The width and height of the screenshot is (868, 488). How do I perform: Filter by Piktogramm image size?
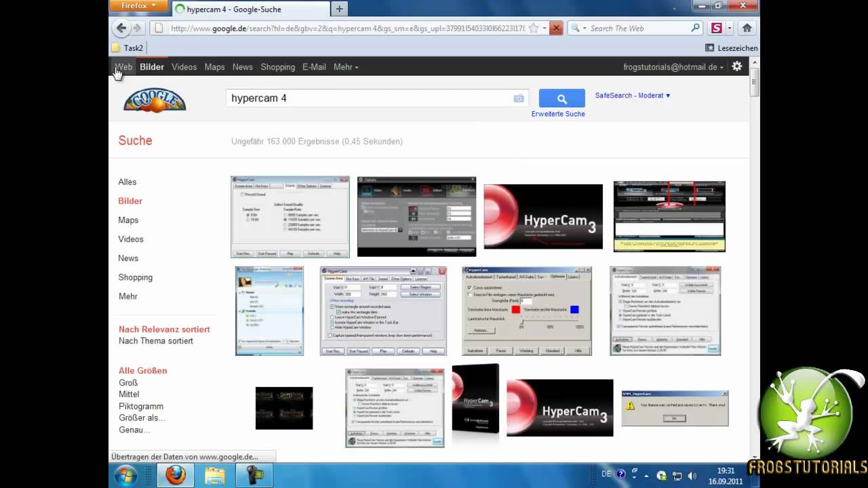tap(141, 407)
